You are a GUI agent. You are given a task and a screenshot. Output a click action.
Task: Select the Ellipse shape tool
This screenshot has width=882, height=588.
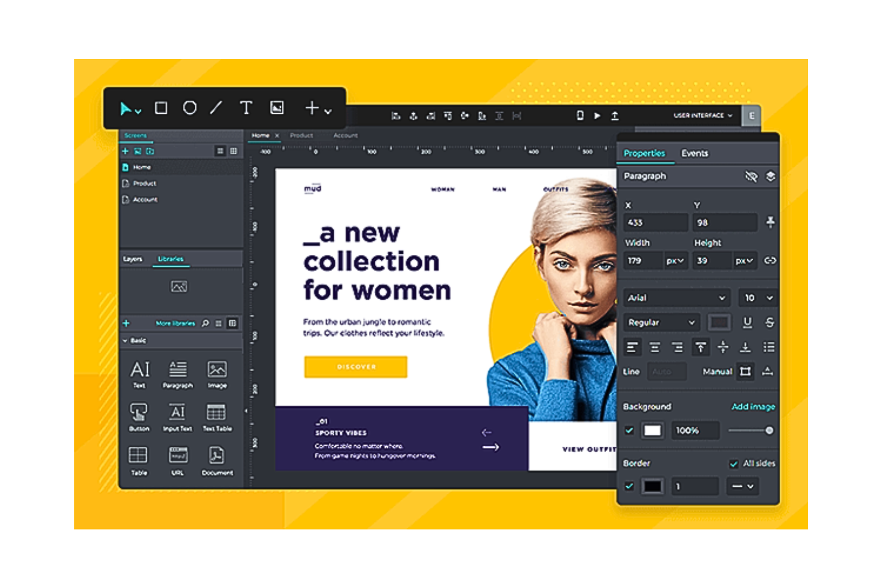190,108
